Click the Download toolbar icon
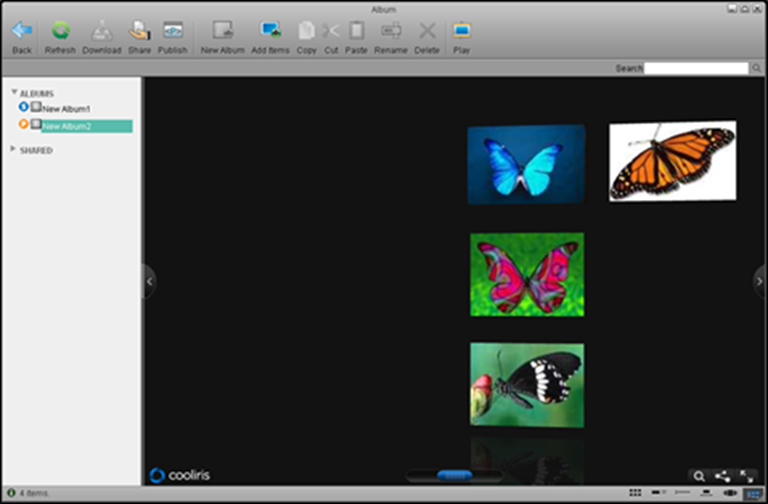 [x=101, y=33]
